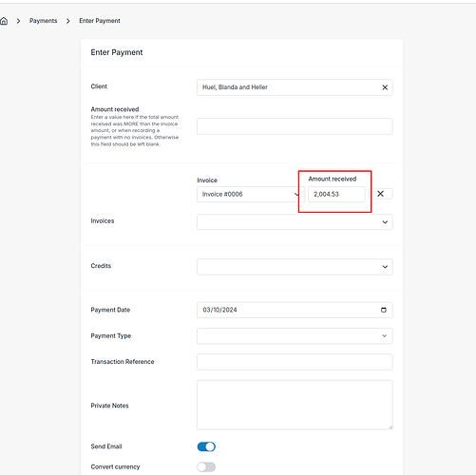476x475 pixels.
Task: Toggle the Send Email switch off
Action: coord(206,446)
